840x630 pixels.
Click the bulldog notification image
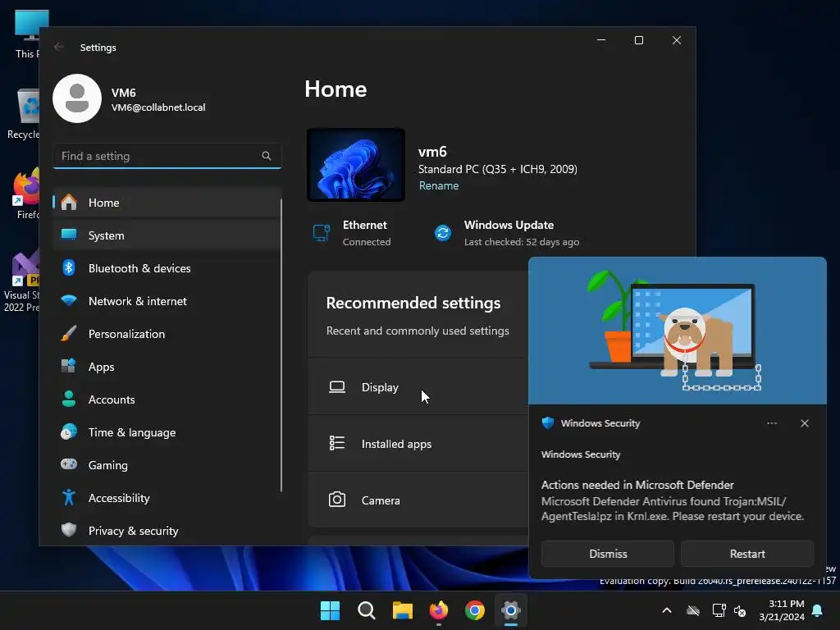pos(677,331)
